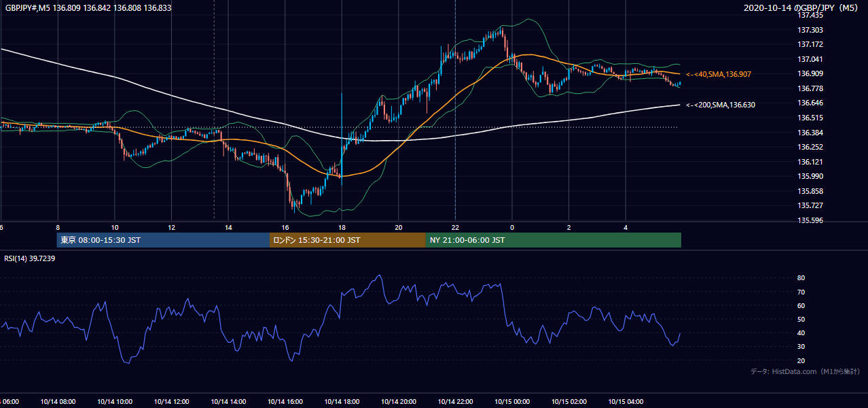Screen dimensions: 868x408
Task: Click the 10/14 14:00 date label
Action: click(228, 402)
